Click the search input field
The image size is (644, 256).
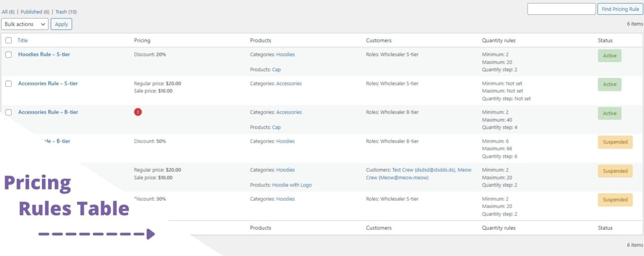tap(561, 9)
